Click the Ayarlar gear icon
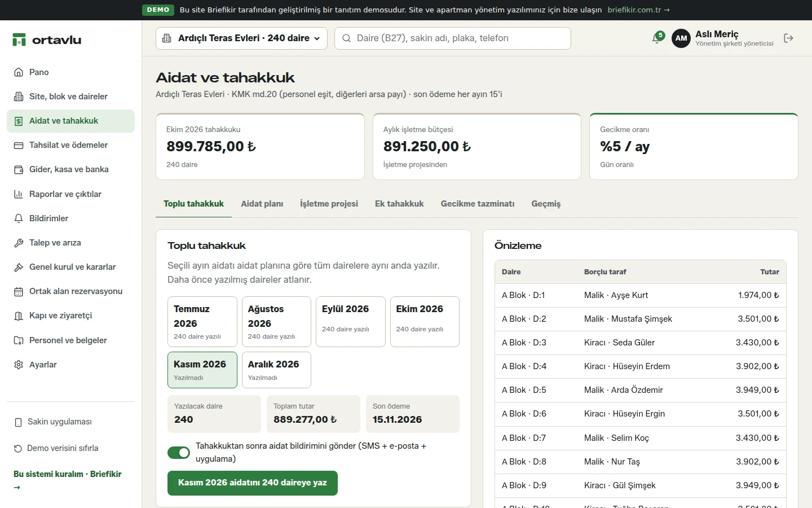This screenshot has width=812, height=508. tap(19, 365)
